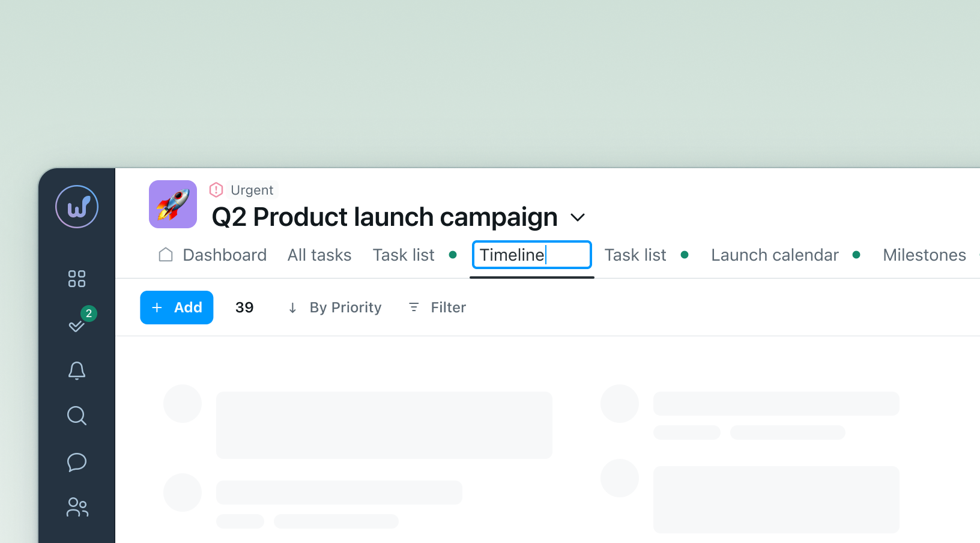This screenshot has height=543, width=980.
Task: Click the search magnifier icon
Action: 77,416
